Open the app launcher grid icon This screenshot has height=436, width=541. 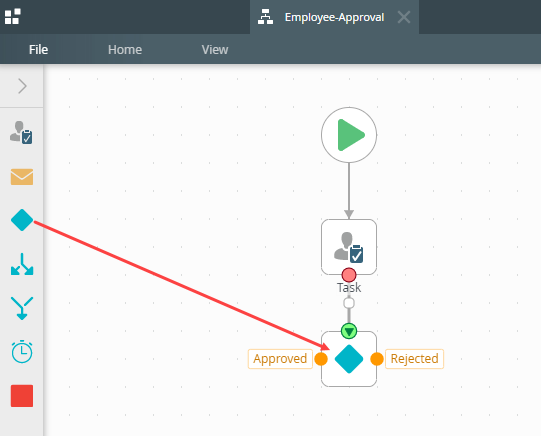12,17
